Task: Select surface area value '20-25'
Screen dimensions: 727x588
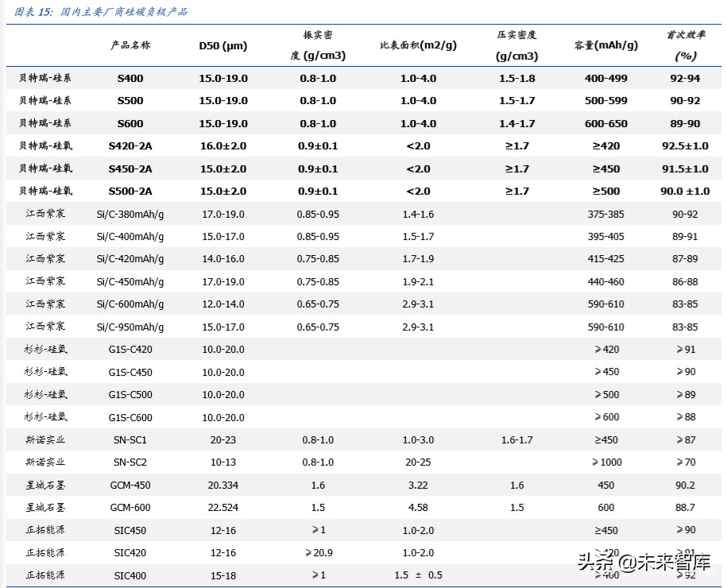Action: 418,462
